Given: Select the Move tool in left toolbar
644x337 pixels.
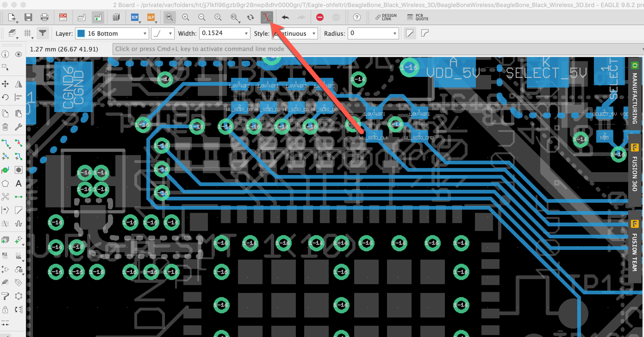Looking at the screenshot, I should [x=5, y=84].
